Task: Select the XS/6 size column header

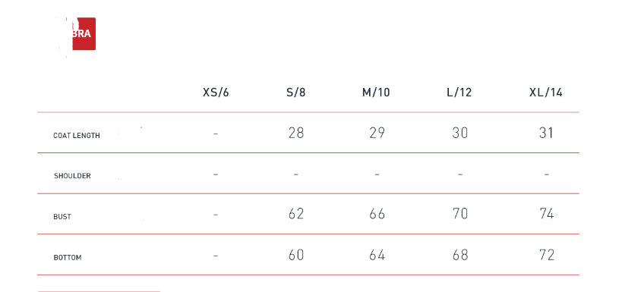Action: [216, 93]
